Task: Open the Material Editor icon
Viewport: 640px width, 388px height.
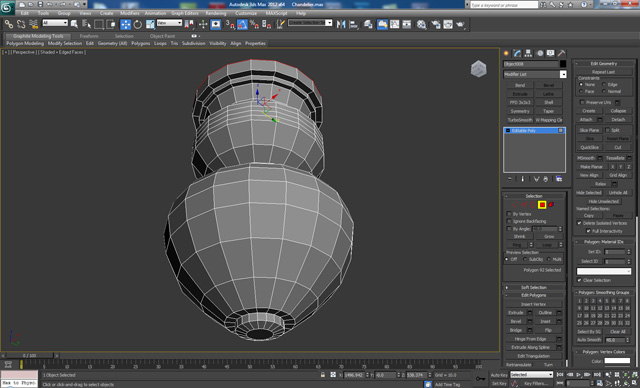Action: (422, 24)
